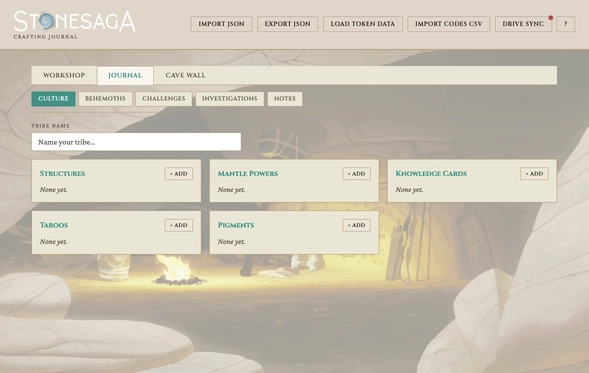The image size is (589, 373).
Task: Add a new Taboo
Action: [179, 225]
